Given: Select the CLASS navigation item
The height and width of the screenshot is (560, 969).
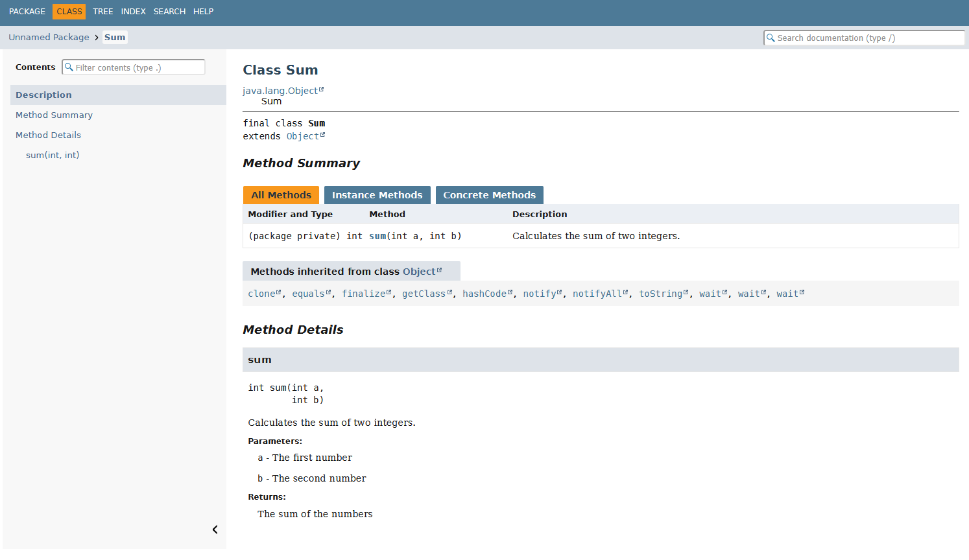Looking at the screenshot, I should [x=69, y=11].
